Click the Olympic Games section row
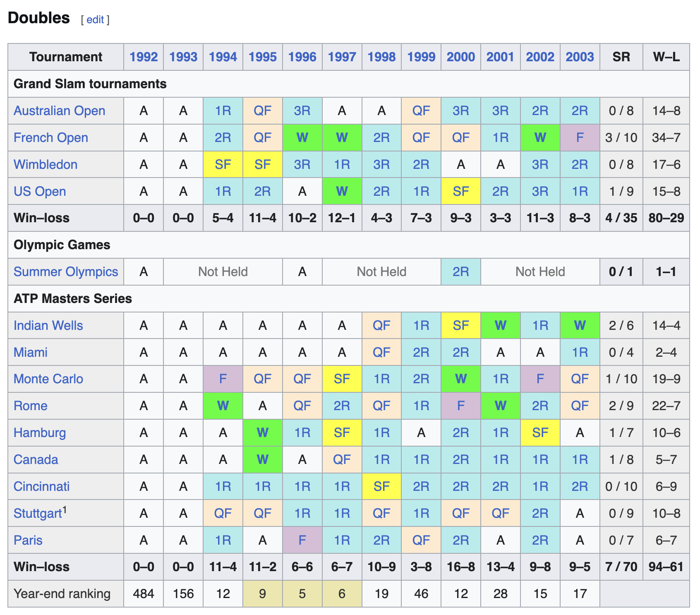700x615 pixels. click(349, 245)
